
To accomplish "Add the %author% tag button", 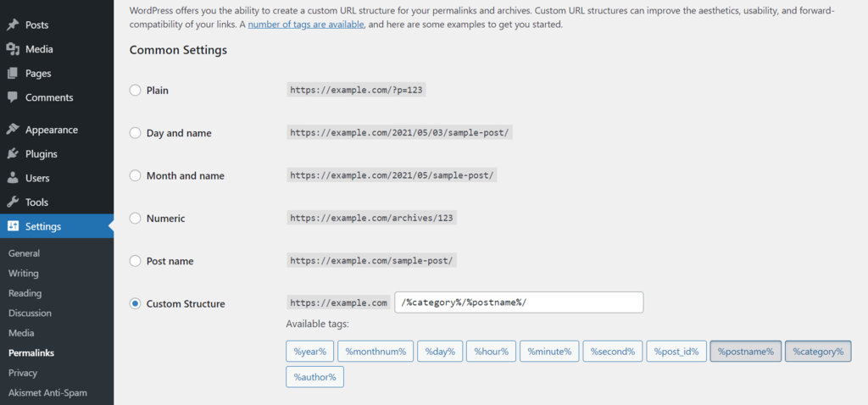I will [x=315, y=377].
